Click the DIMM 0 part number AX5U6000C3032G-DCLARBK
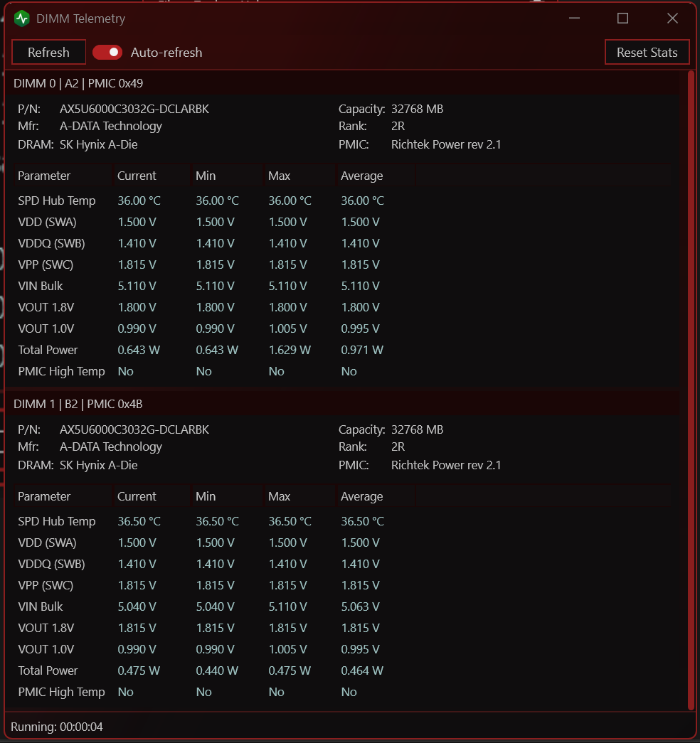 pyautogui.click(x=134, y=109)
